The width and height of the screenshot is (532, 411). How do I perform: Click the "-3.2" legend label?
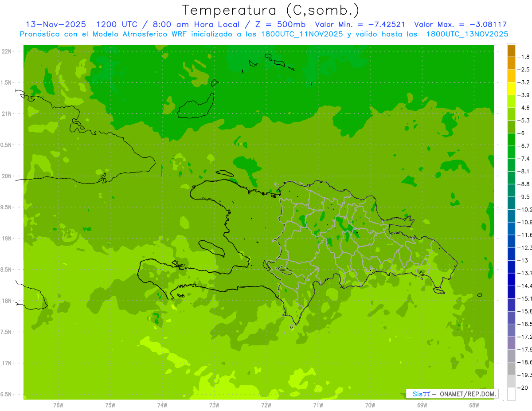[524, 82]
